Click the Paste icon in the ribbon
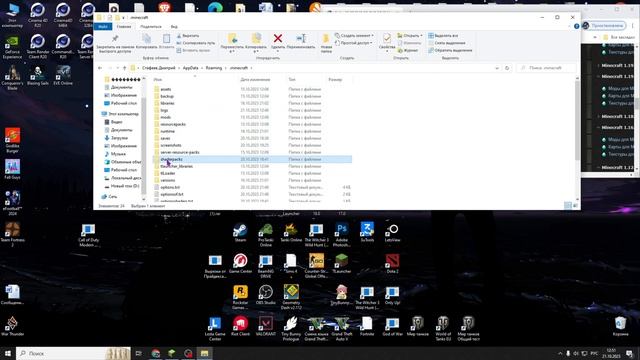640x360 pixels. coord(167,39)
